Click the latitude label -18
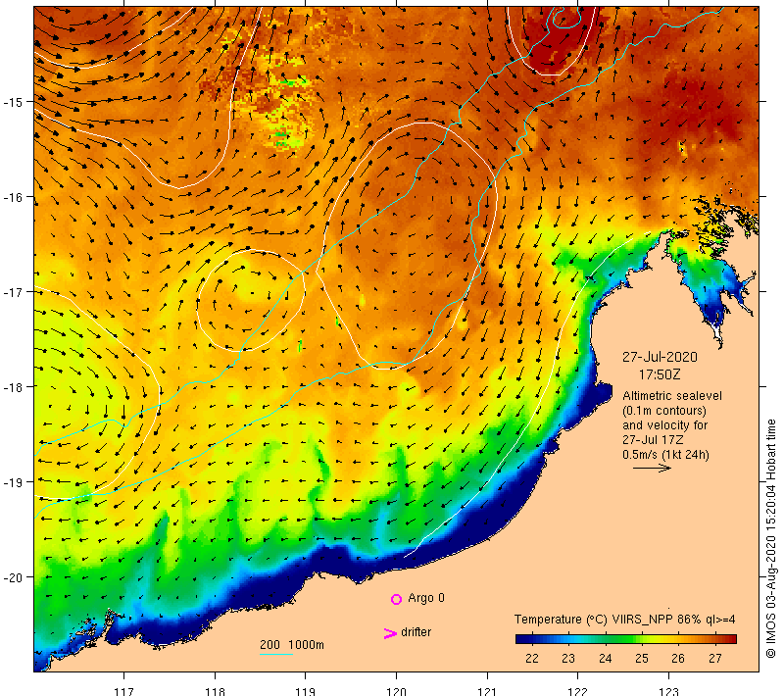Screen dimensions: 784x696 (13, 387)
